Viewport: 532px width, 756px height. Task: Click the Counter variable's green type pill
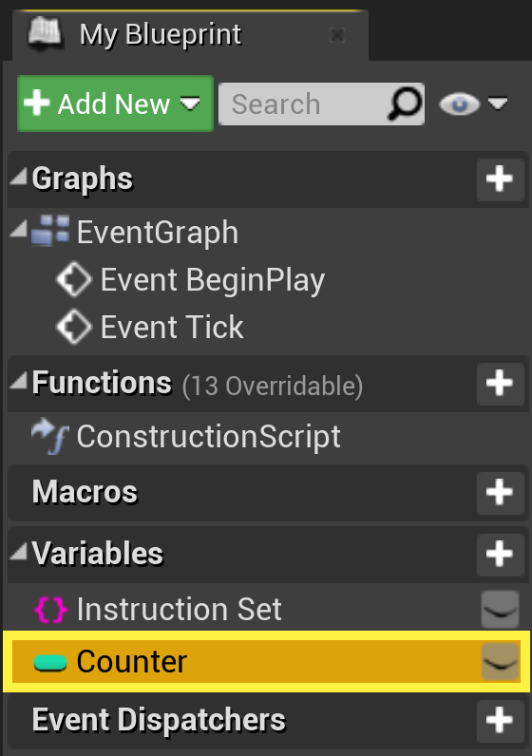(x=50, y=663)
